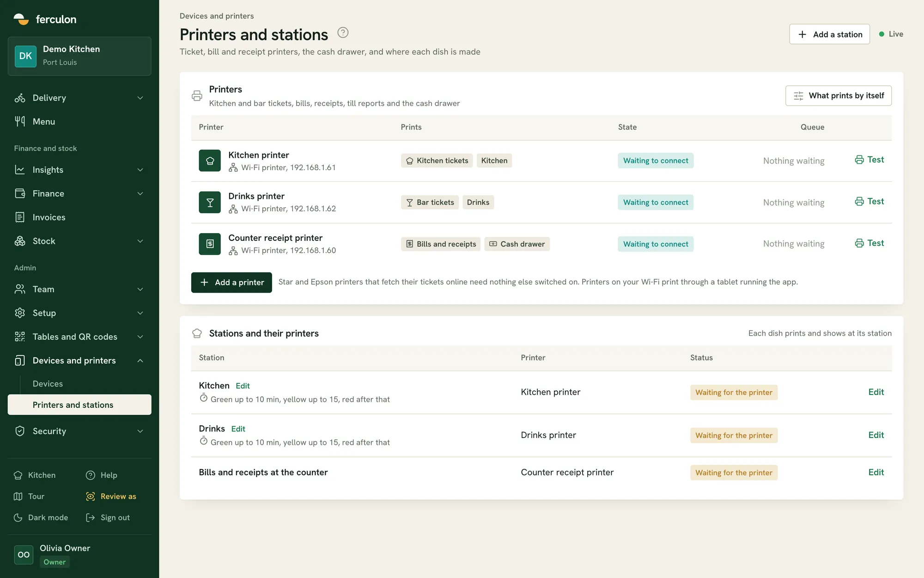Click Review as
This screenshot has width=924, height=578.
tap(111, 496)
